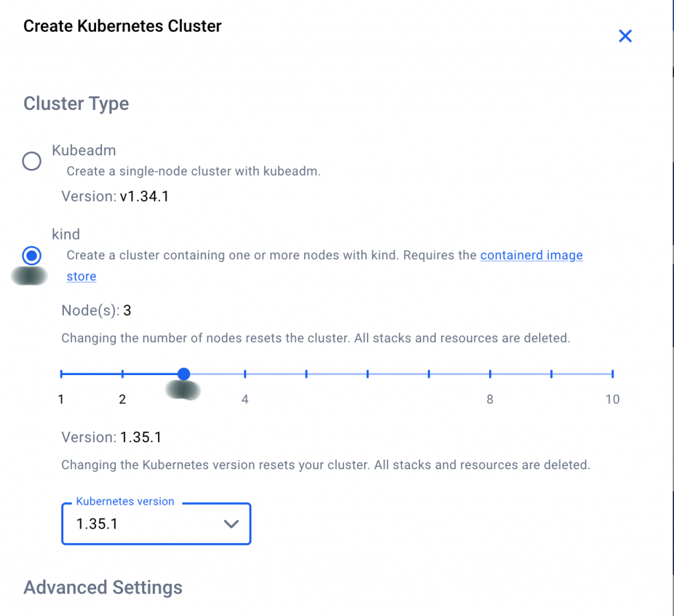Select the Kubeadm cluster type radio button
Image resolution: width=674 pixels, height=616 pixels.
coord(32,161)
